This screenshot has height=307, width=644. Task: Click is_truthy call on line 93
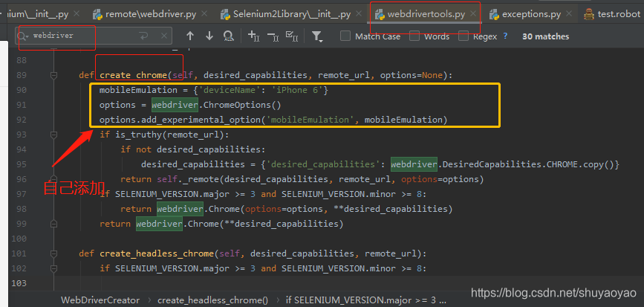click(138, 135)
